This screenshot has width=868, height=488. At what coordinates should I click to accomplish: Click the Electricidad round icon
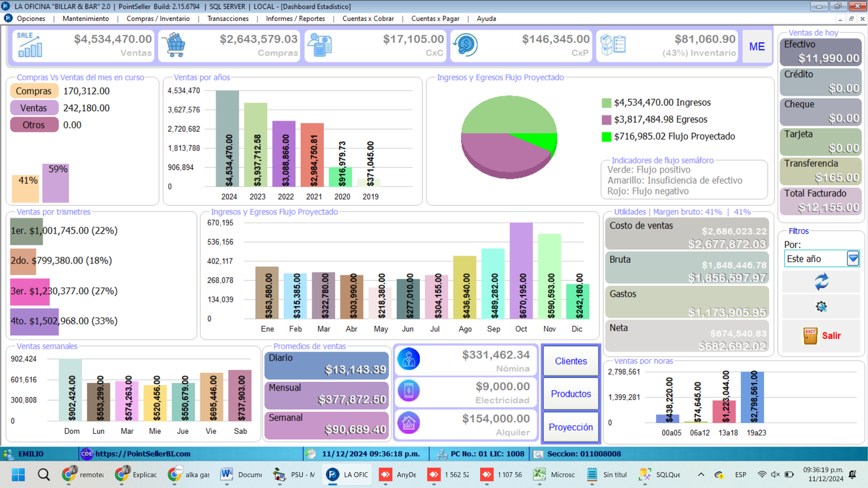tap(409, 391)
